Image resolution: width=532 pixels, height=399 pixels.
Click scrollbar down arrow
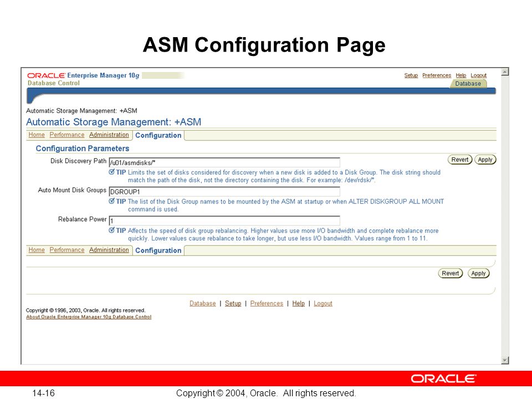click(x=505, y=360)
